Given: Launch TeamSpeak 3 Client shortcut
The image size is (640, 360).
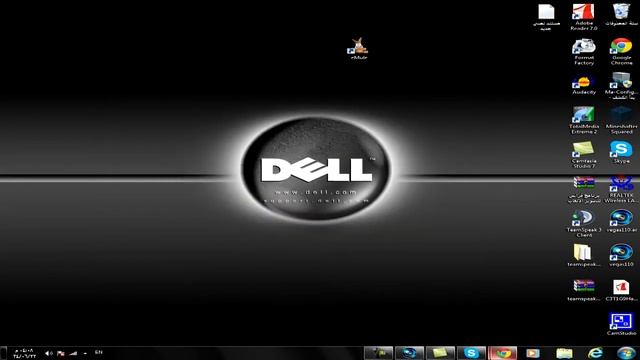Looking at the screenshot, I should [x=584, y=224].
